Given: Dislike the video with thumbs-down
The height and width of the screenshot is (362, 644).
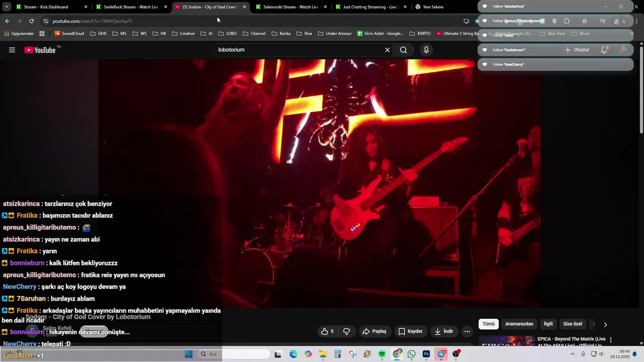Looking at the screenshot, I should click(x=347, y=331).
